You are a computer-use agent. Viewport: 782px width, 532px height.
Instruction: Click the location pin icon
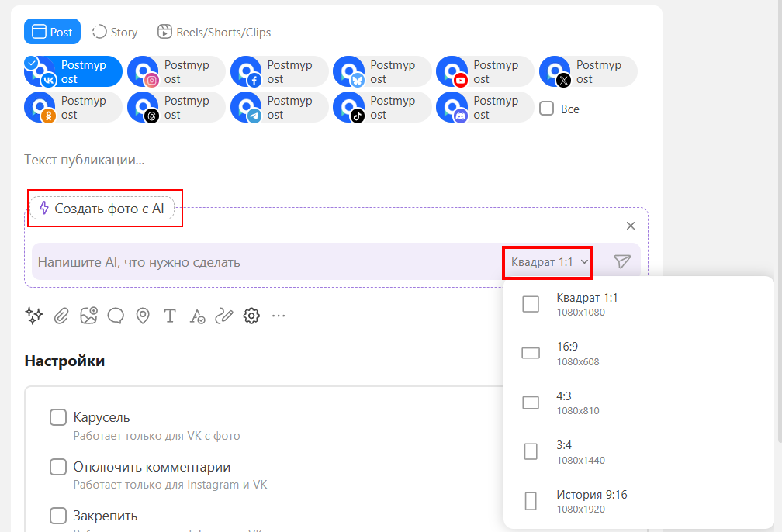pos(143,316)
